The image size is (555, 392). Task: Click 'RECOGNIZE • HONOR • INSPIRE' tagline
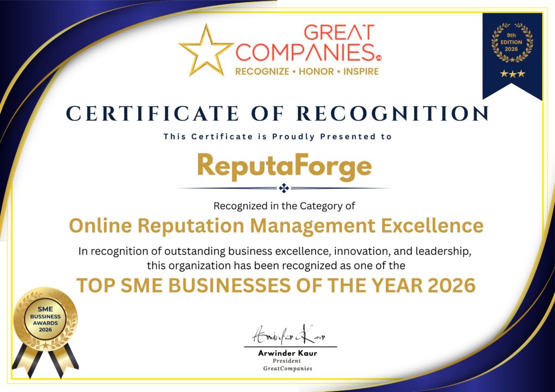(307, 71)
